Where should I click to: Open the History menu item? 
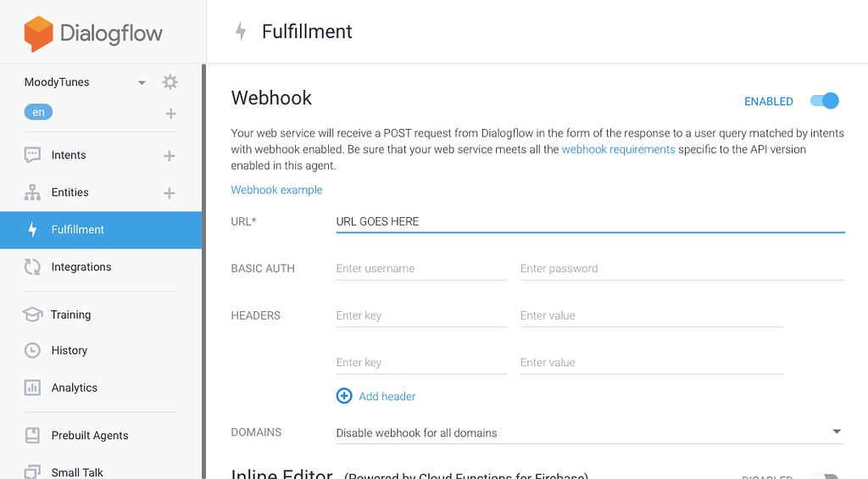(x=69, y=350)
